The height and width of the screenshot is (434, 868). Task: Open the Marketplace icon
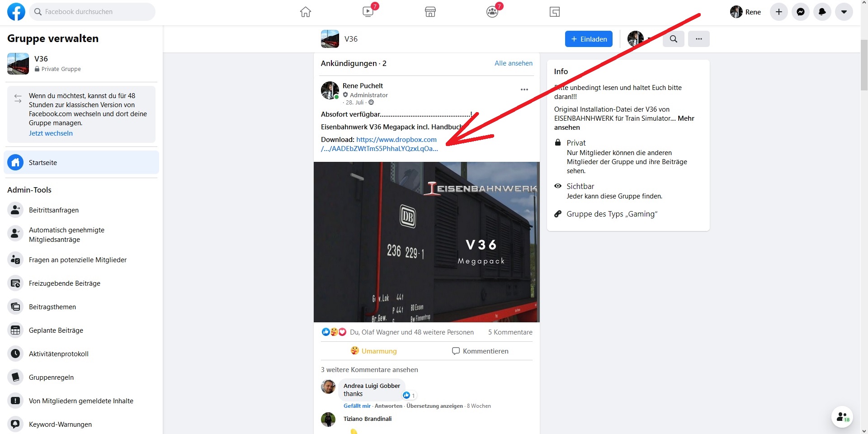point(430,12)
